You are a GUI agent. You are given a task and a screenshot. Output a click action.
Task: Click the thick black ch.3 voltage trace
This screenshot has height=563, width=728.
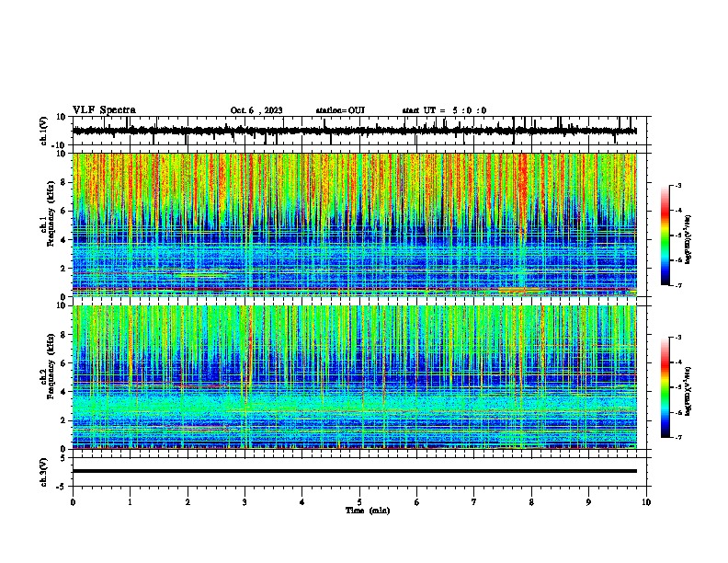(355, 471)
